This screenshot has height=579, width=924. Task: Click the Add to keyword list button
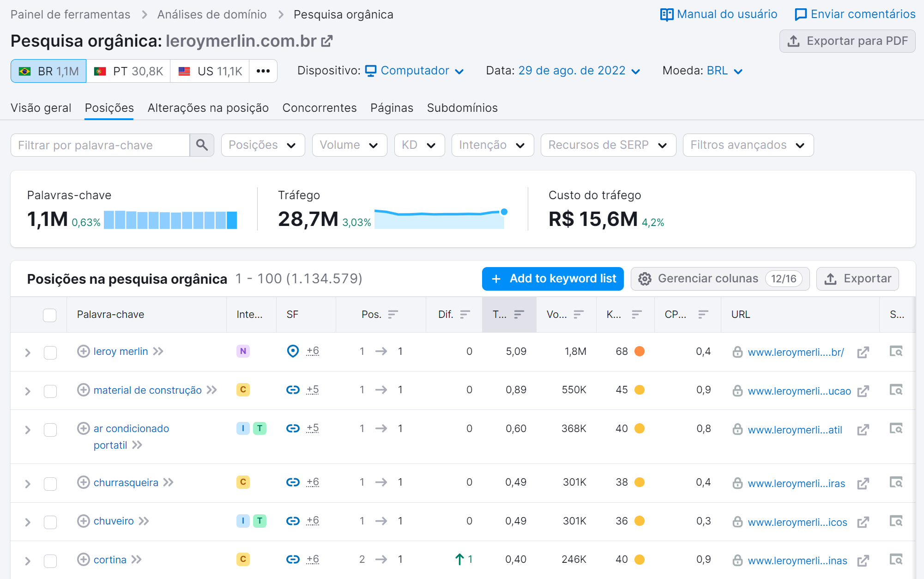[x=553, y=278]
